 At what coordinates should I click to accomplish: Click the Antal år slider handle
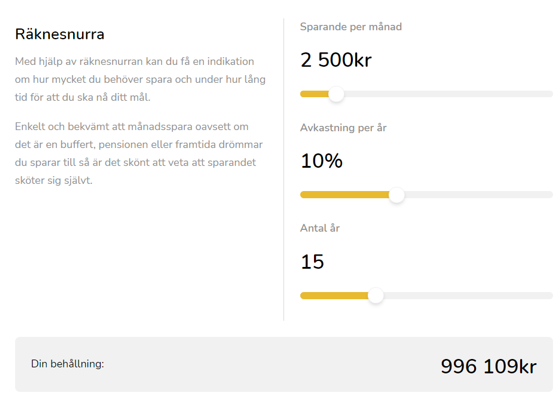pos(376,296)
